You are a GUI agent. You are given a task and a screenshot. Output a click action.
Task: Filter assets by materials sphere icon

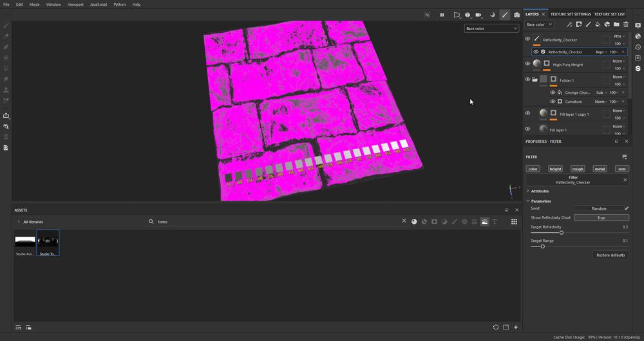click(414, 221)
